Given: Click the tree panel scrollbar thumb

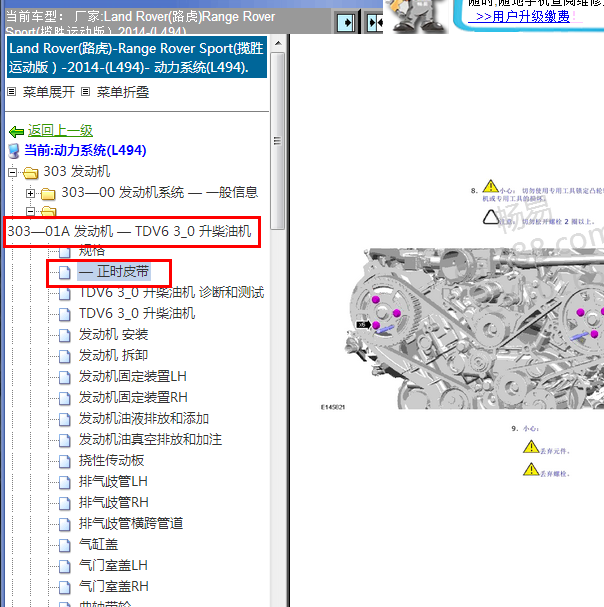Looking at the screenshot, I should [278, 141].
